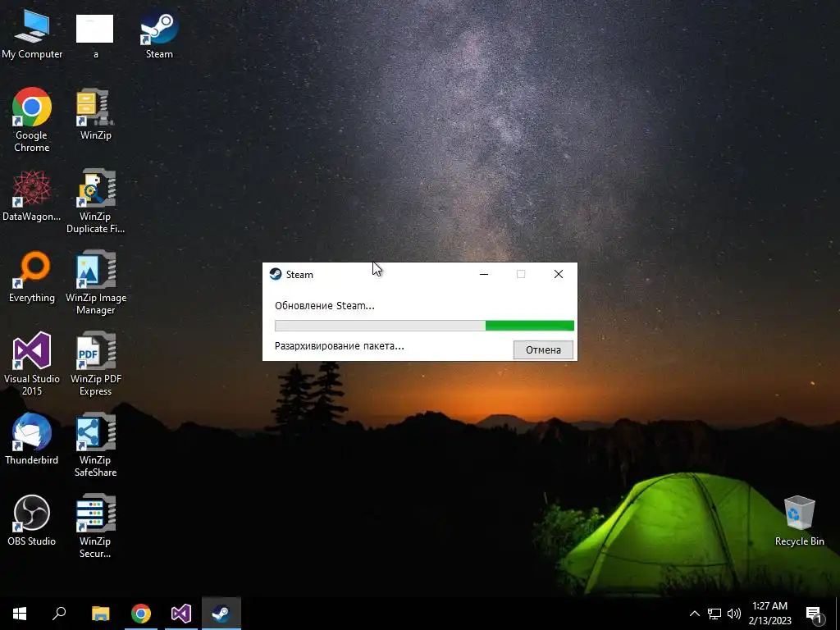Click the Steam taskbar button
Viewport: 840px width, 630px height.
(221, 614)
